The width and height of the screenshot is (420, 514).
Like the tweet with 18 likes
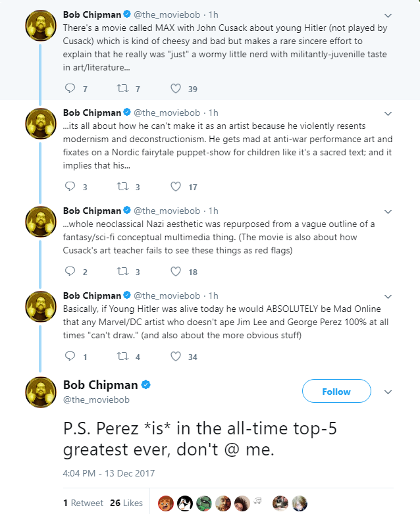tap(176, 272)
